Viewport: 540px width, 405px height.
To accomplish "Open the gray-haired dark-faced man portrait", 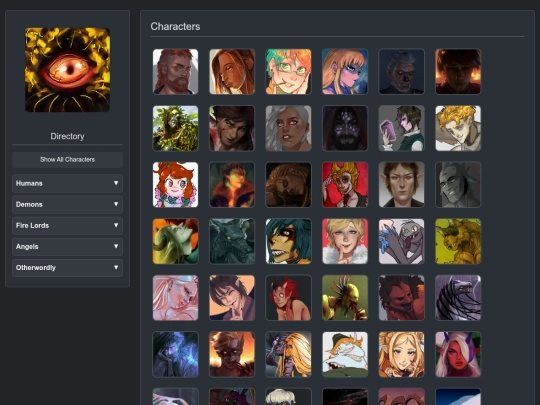I will click(x=401, y=72).
